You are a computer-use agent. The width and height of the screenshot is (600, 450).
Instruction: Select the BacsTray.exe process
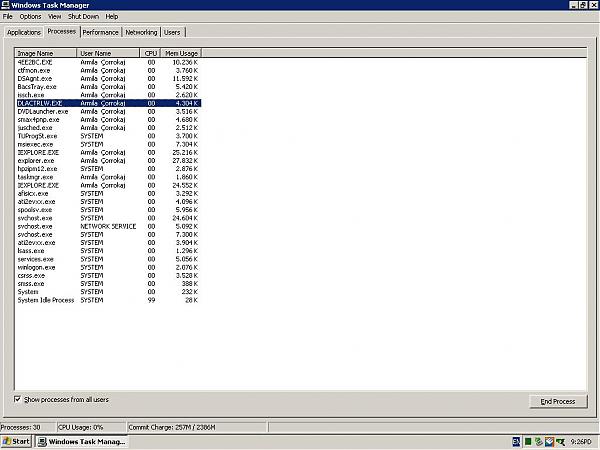(x=109, y=87)
